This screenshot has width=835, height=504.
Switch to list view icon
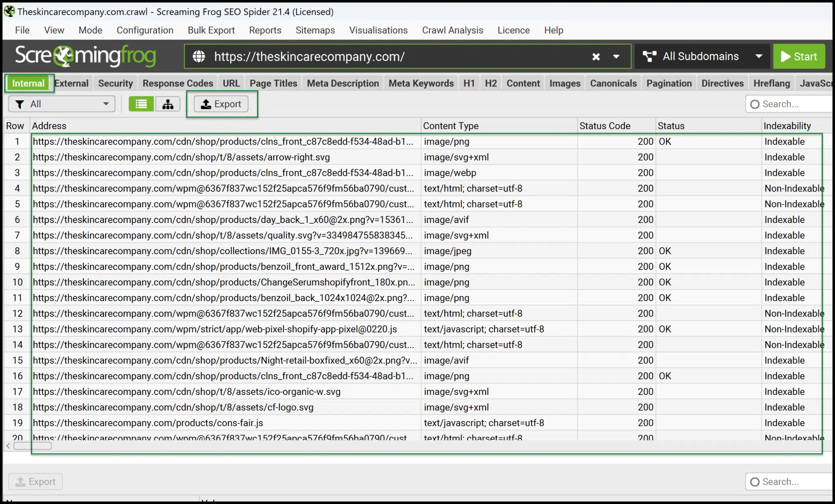(141, 104)
